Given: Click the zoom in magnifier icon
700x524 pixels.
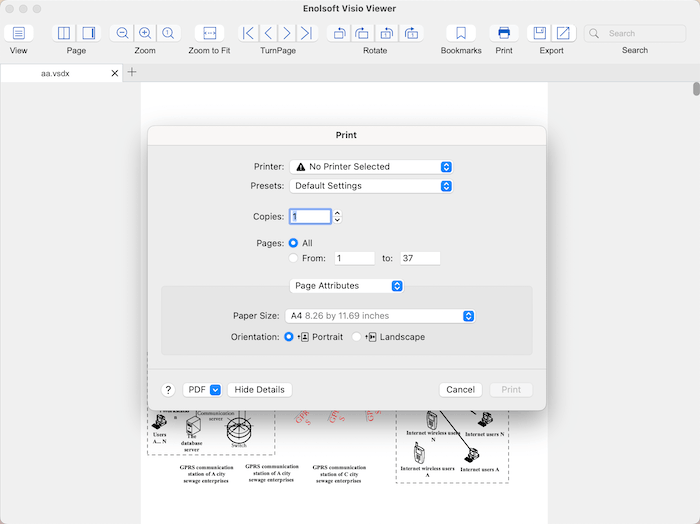Looking at the screenshot, I should pyautogui.click(x=145, y=33).
